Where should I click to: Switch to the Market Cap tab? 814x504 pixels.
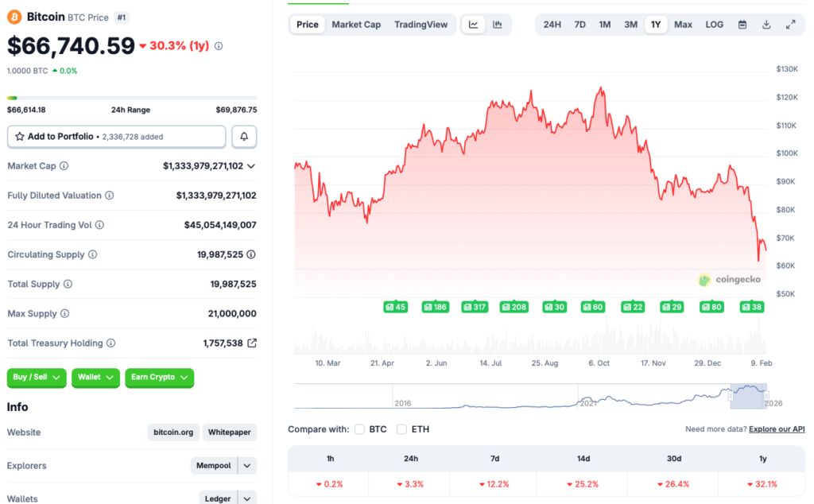pos(356,24)
